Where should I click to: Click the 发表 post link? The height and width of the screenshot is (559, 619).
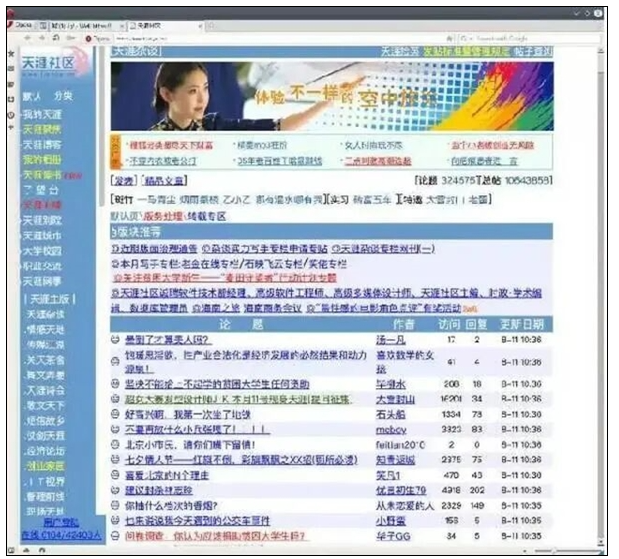click(x=124, y=180)
